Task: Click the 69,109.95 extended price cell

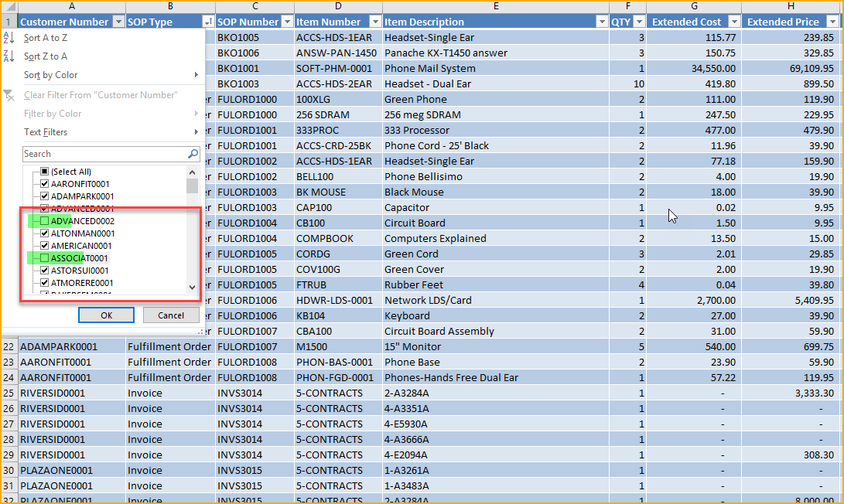Action: pyautogui.click(x=790, y=68)
